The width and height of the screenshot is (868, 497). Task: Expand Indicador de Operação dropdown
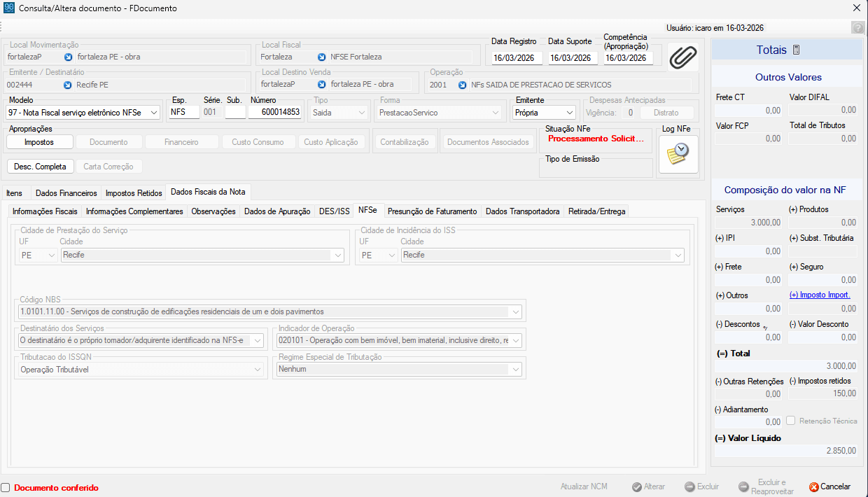pos(516,340)
